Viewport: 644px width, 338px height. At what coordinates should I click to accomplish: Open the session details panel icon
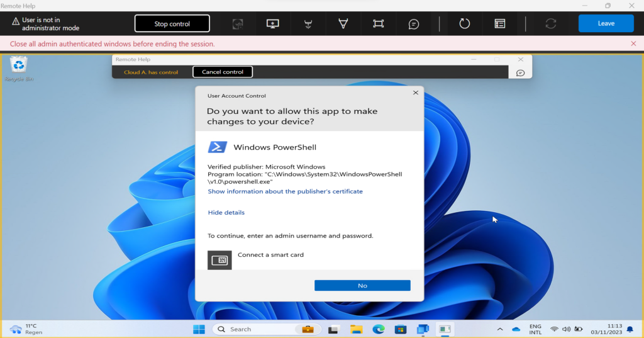(x=500, y=24)
